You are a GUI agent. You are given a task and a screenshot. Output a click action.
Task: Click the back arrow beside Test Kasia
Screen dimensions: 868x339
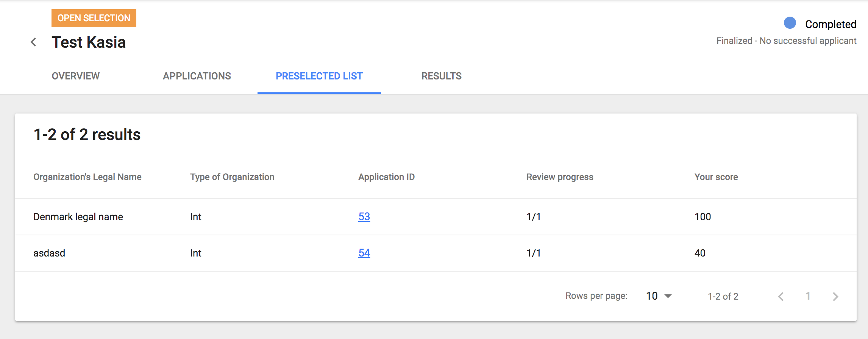click(x=34, y=42)
